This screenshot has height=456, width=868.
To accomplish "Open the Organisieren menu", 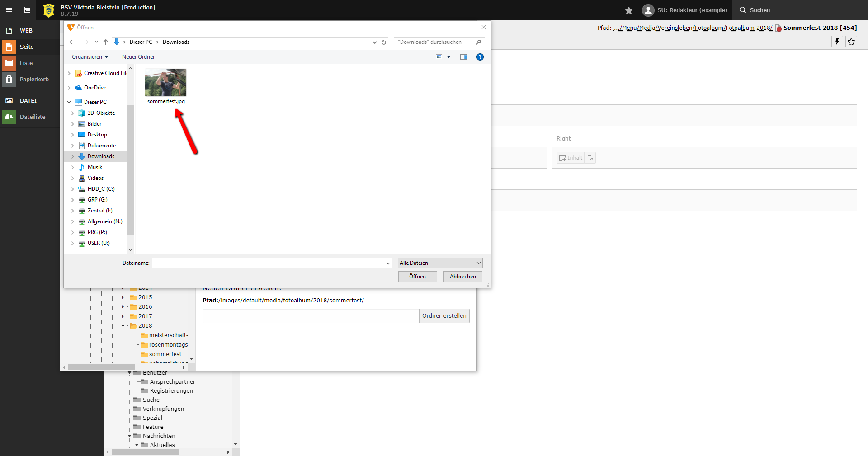I will (90, 57).
